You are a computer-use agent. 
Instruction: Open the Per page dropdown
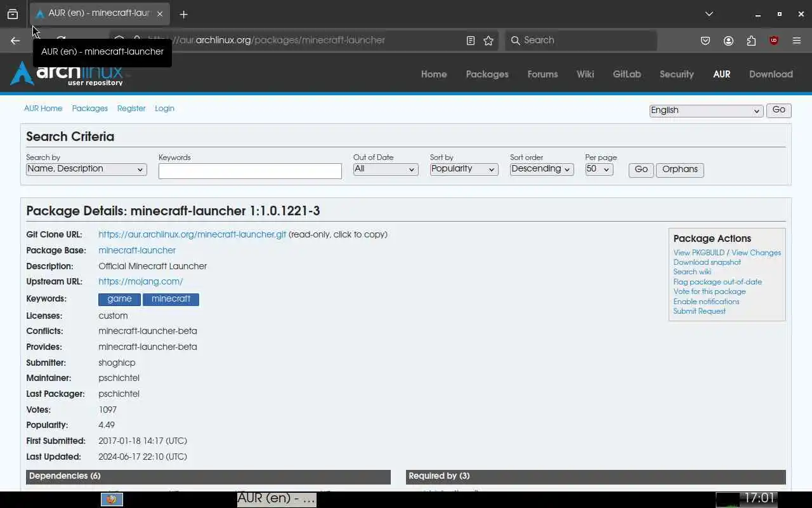(599, 169)
